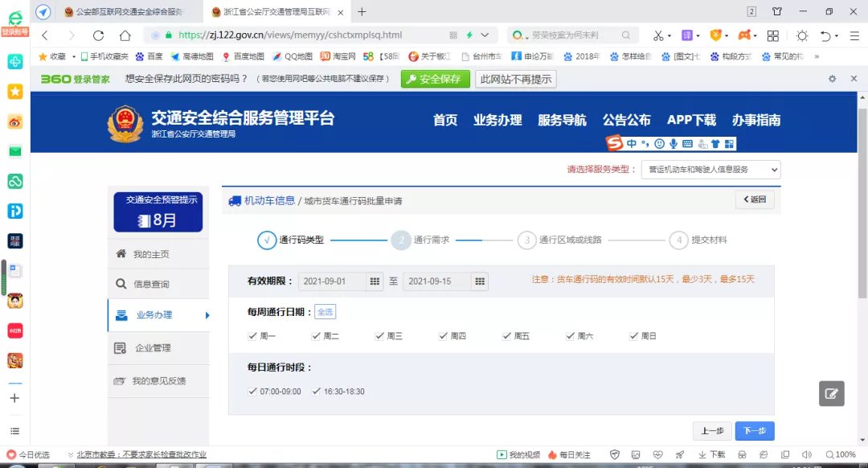
Task: Open calendar picker for start date
Action: [375, 281]
